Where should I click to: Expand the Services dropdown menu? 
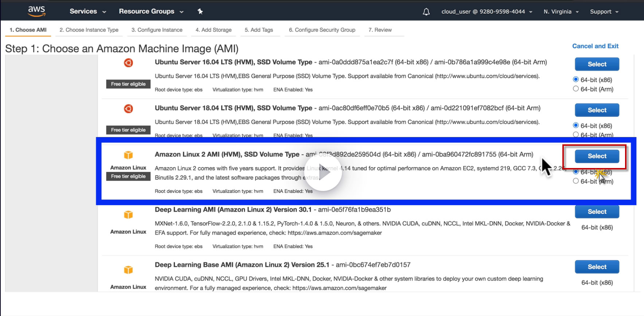point(88,11)
